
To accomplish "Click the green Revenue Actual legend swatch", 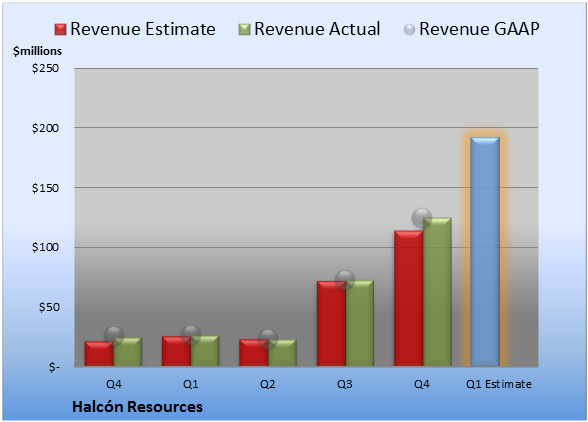I will coord(244,30).
